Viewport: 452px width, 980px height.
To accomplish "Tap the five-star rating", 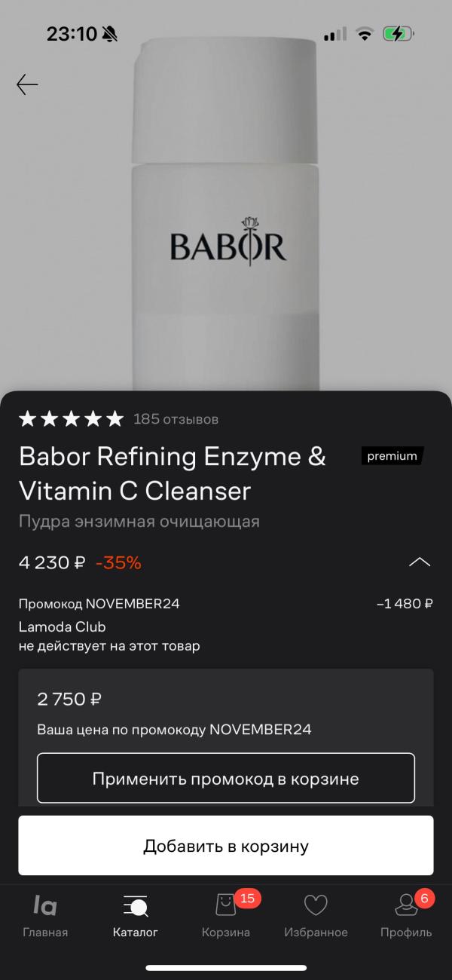I will [71, 418].
